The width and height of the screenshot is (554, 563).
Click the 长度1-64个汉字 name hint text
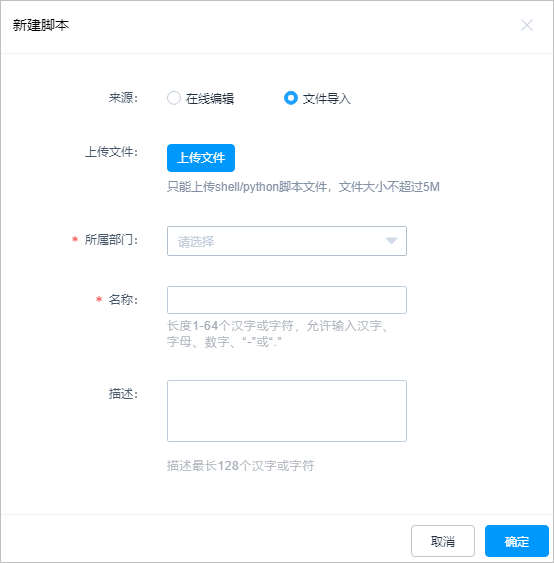coord(277,334)
